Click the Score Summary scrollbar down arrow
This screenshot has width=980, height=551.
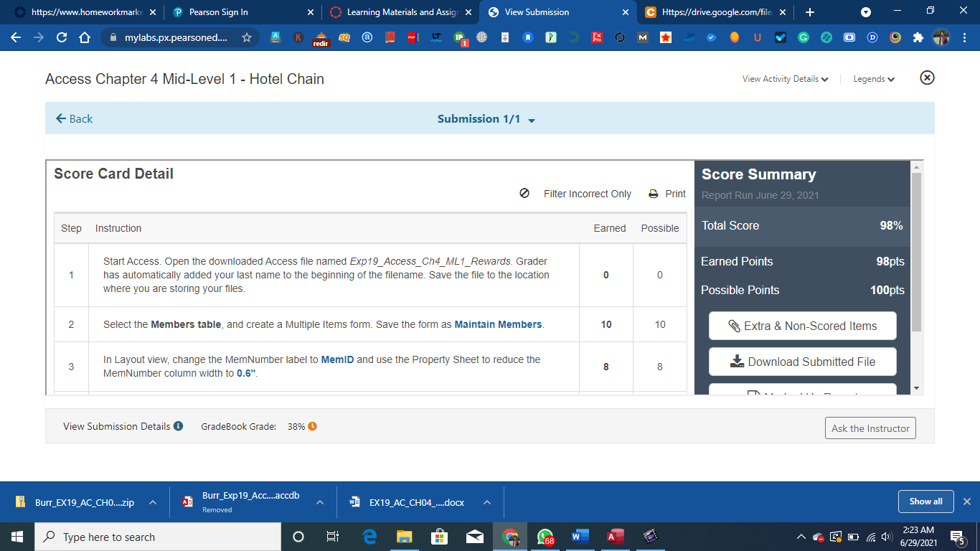[915, 388]
